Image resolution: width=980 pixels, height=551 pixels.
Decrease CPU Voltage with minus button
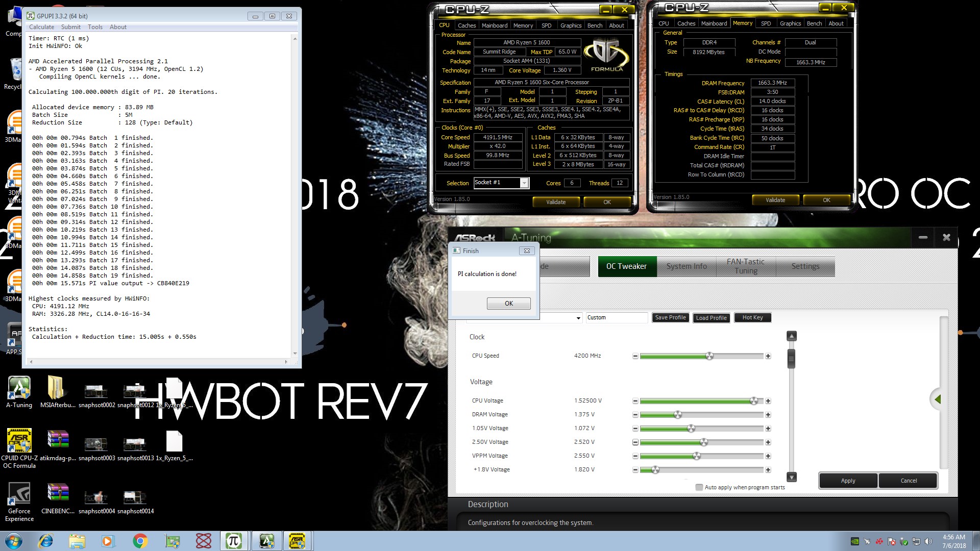635,401
